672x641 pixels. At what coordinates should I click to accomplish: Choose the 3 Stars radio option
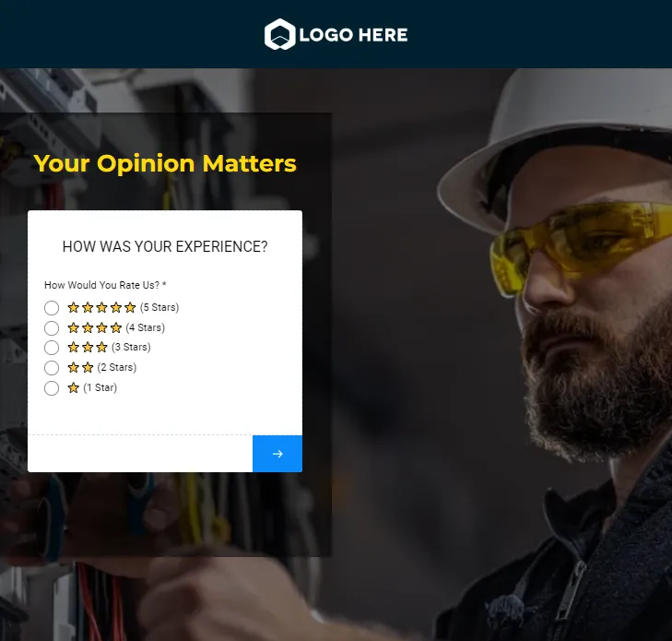(x=52, y=348)
